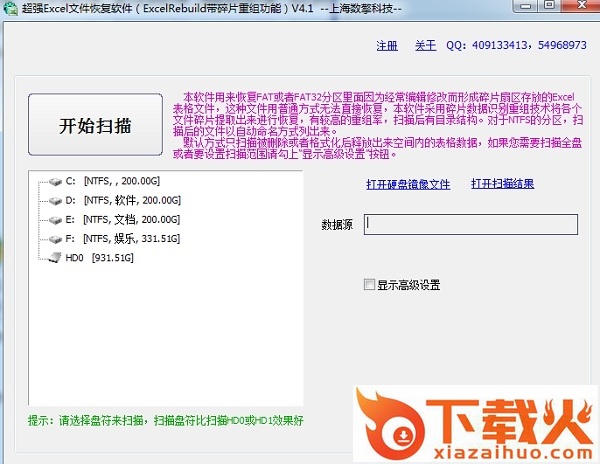The image size is (600, 464).
Task: Minimize the ExcelRebuild window
Action: (x=525, y=5)
